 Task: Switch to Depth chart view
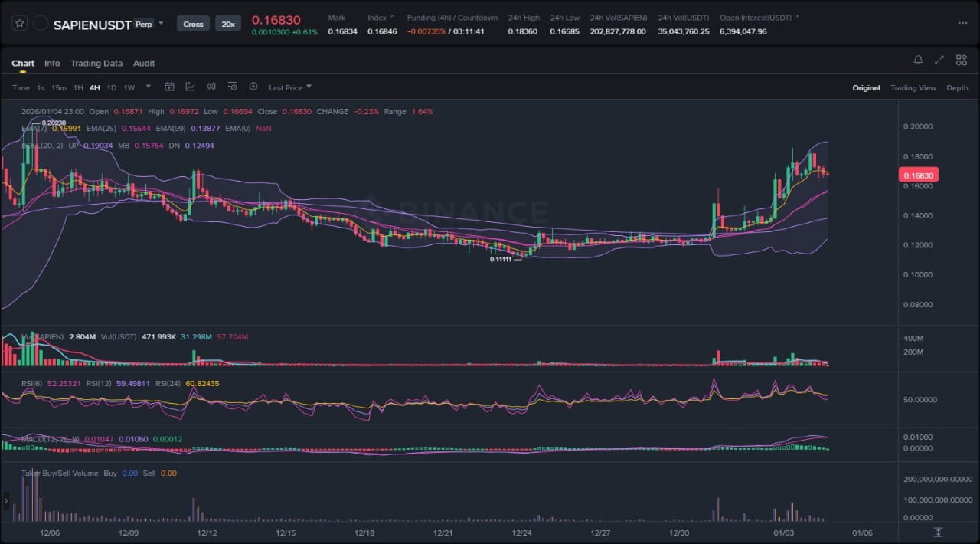[x=957, y=87]
